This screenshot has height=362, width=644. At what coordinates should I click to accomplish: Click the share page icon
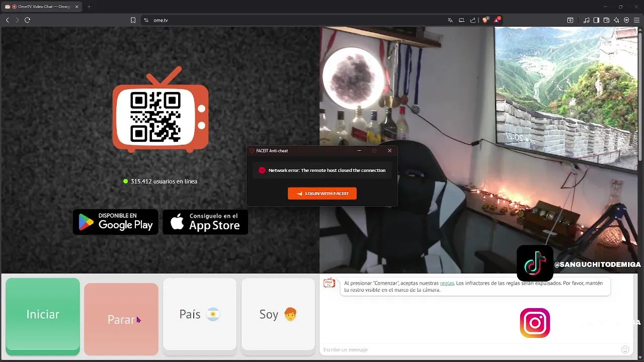[473, 20]
